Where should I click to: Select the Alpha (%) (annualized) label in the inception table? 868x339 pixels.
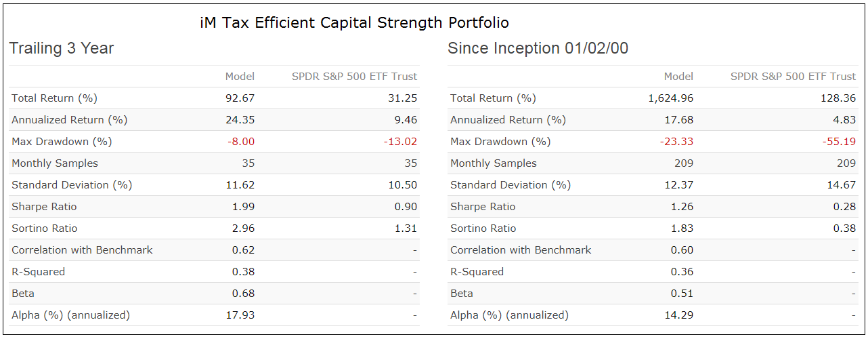[509, 315]
